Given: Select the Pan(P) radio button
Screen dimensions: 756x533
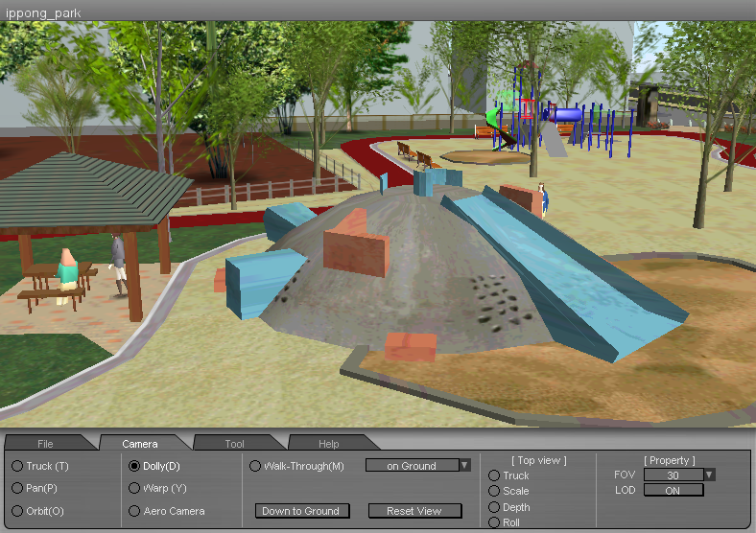Looking at the screenshot, I should [x=17, y=488].
